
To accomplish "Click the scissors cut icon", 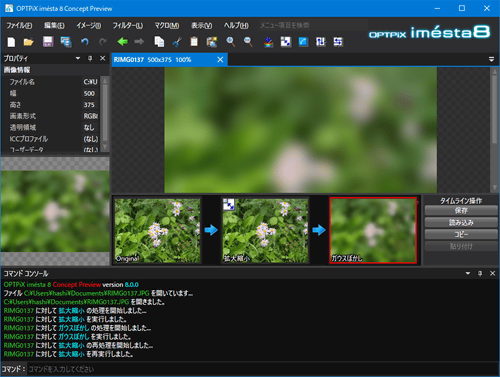I will (177, 42).
